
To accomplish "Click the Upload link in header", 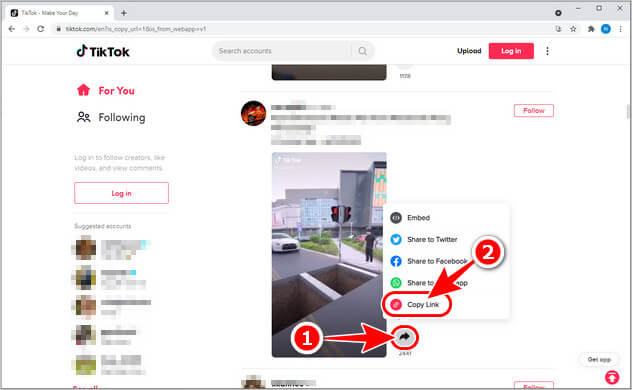I will point(469,51).
